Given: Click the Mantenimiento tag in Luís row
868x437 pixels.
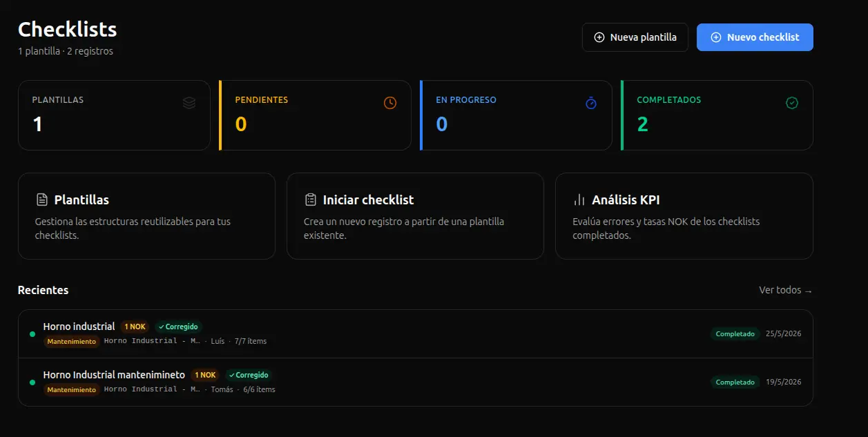Looking at the screenshot, I should click(72, 341).
